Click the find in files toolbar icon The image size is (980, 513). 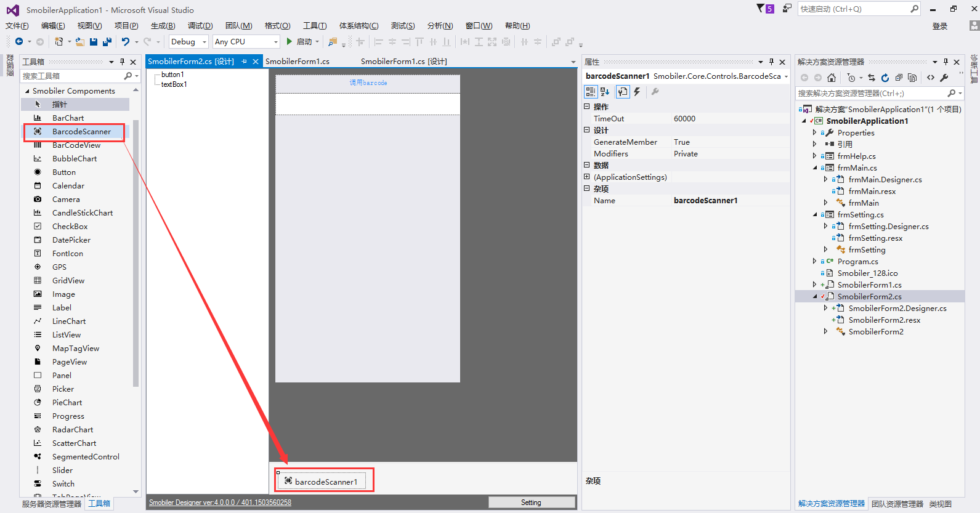[x=333, y=41]
